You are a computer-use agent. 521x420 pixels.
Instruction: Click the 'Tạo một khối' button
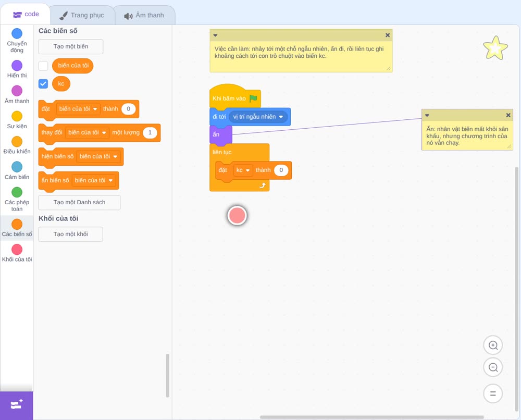tap(71, 234)
